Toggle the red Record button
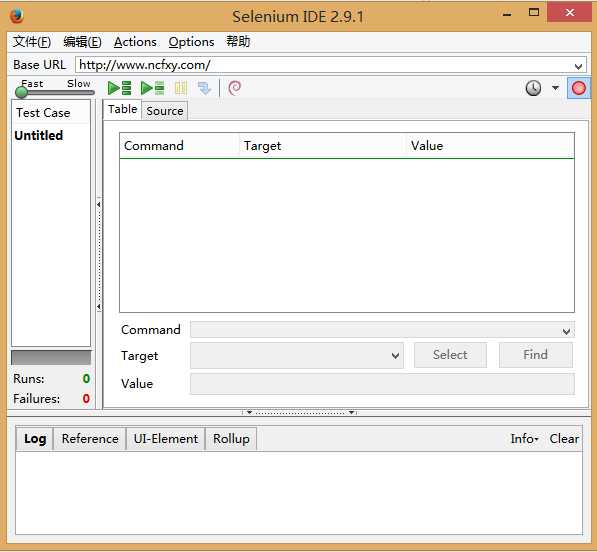The width and height of the screenshot is (597, 552). (x=578, y=88)
